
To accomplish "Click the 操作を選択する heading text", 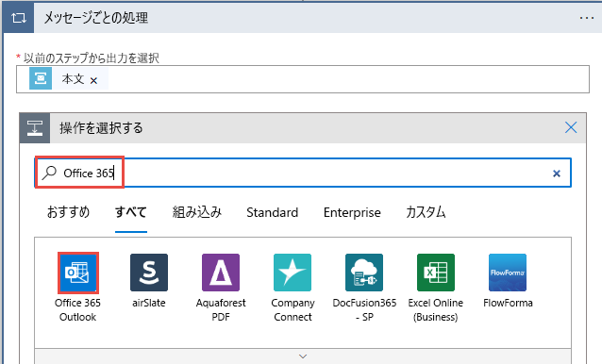I will pyautogui.click(x=101, y=127).
